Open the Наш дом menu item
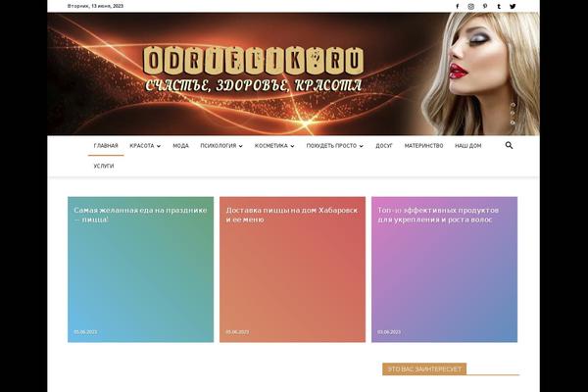The image size is (588, 392). [468, 146]
